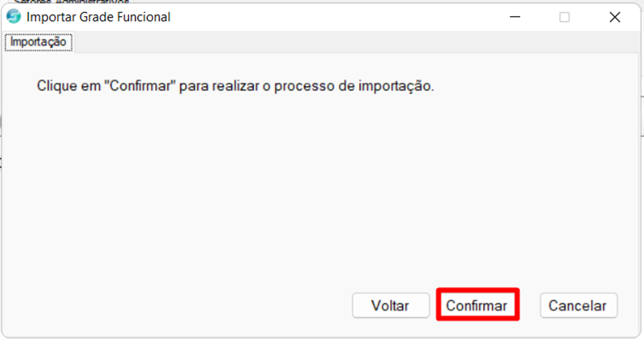Dismiss the import wizard via Cancelar

pos(578,305)
